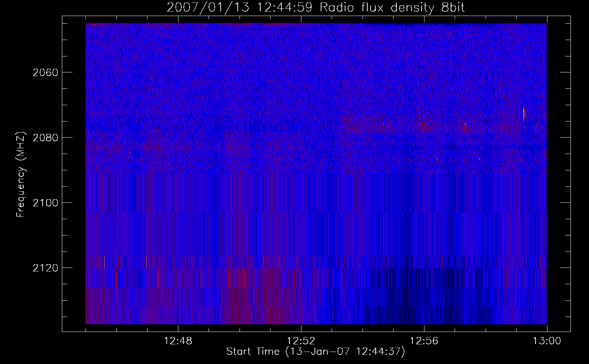The image size is (589, 364).
Task: Click the 12:56 time tick label
Action: pos(424,341)
